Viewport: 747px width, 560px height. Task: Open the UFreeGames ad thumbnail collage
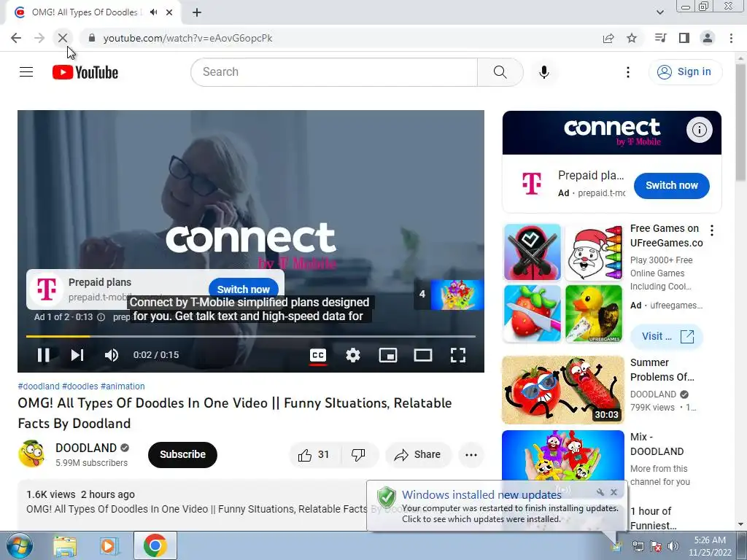coord(563,283)
